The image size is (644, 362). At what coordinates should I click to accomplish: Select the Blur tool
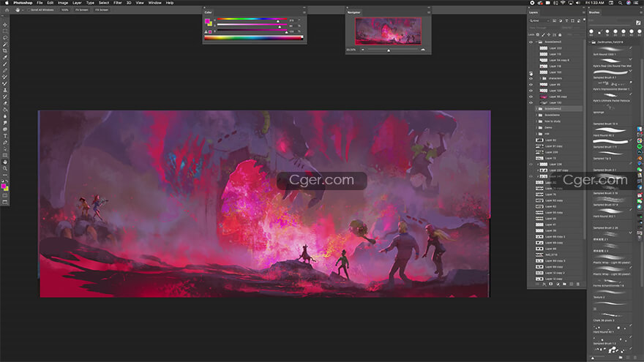(x=5, y=116)
